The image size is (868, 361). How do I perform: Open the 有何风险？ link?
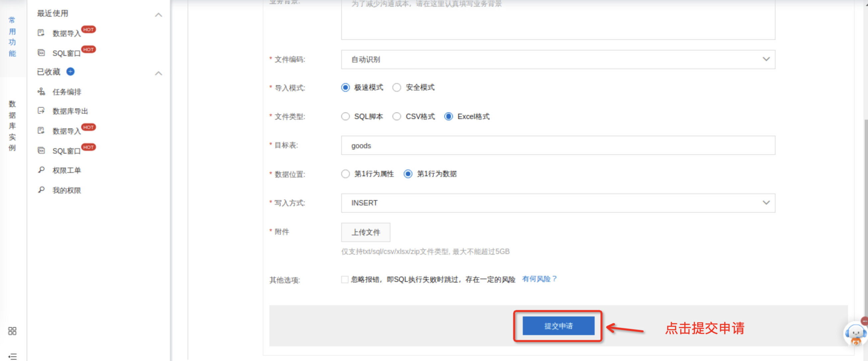coord(539,279)
